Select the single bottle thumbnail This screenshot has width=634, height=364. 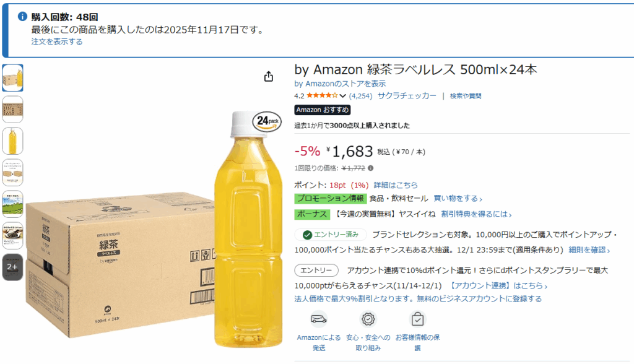click(x=12, y=141)
